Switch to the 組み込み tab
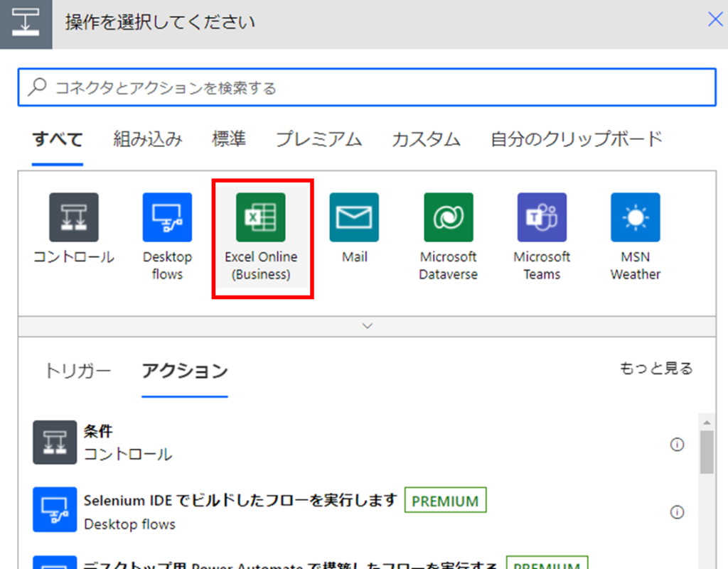Viewport: 728px width, 569px height. 148,139
